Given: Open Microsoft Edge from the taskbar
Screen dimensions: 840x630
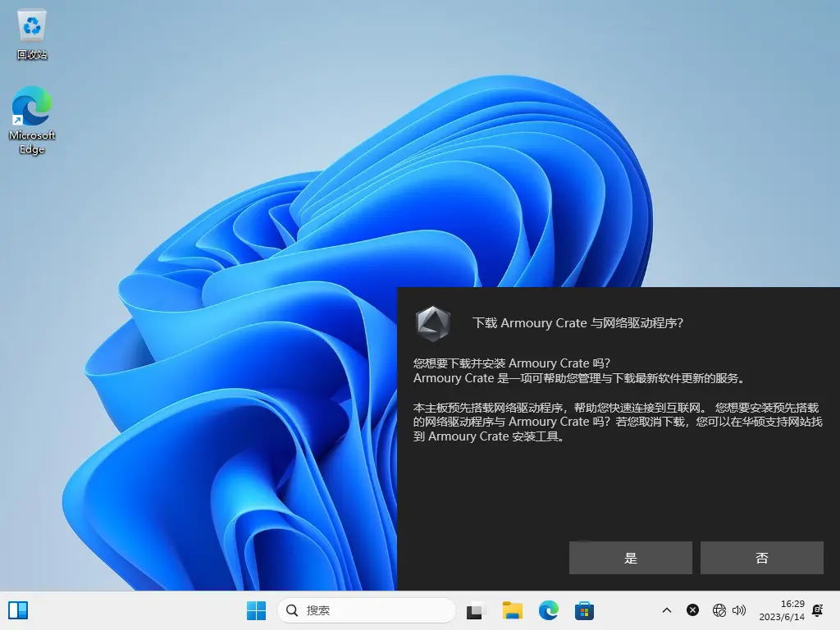Looking at the screenshot, I should 549,610.
